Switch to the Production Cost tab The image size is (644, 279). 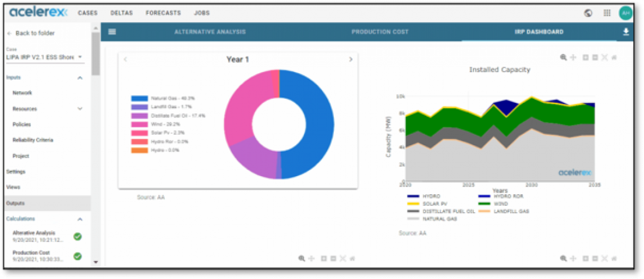tap(380, 32)
